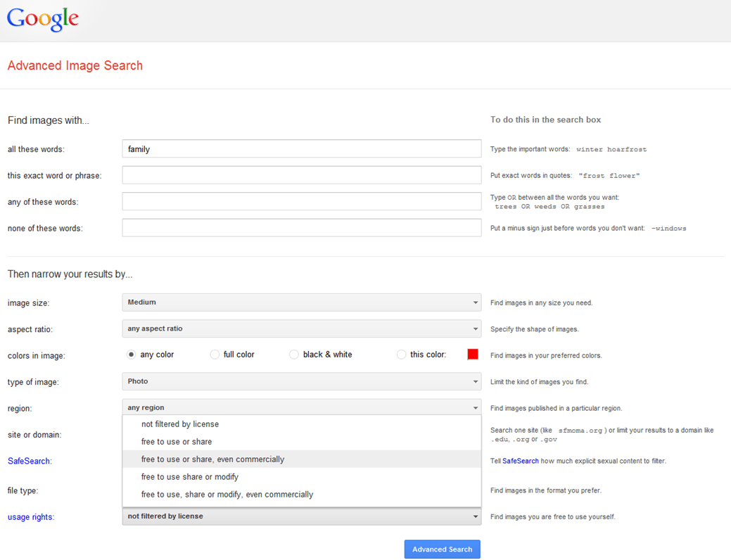The height and width of the screenshot is (560, 731).
Task: Click the usage rights dropdown box
Action: [302, 516]
